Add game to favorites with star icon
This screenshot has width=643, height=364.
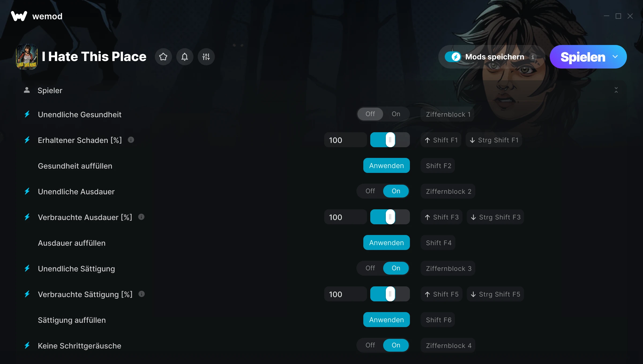(x=163, y=57)
